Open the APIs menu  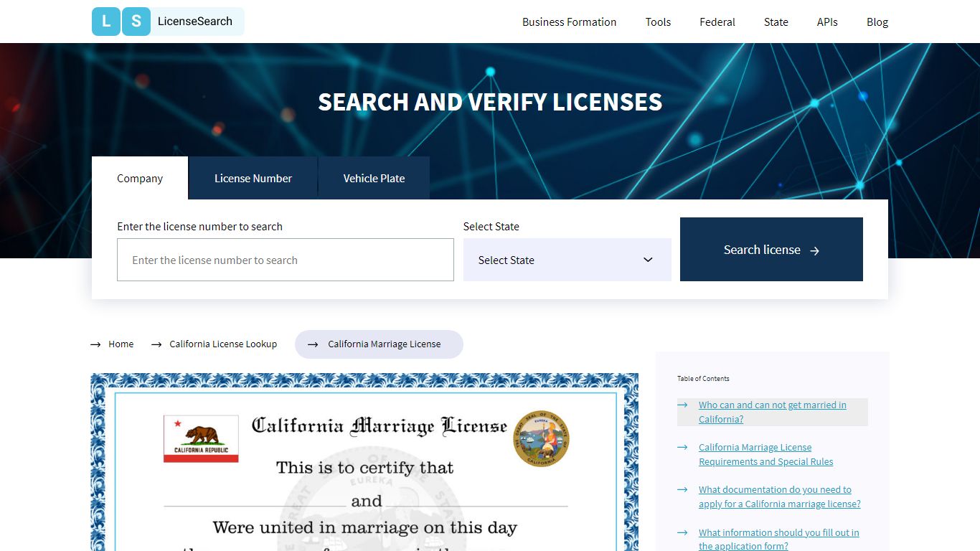tap(827, 22)
